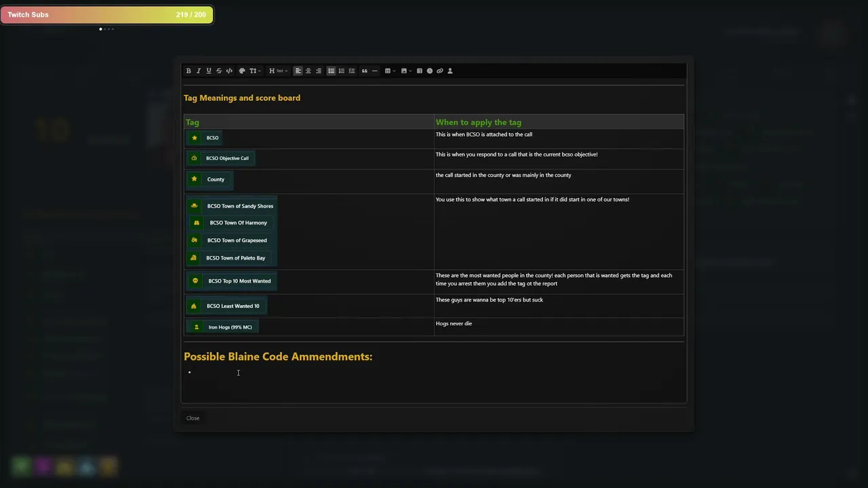
Task: Click the Sandy Shores tag icon
Action: [x=195, y=206]
